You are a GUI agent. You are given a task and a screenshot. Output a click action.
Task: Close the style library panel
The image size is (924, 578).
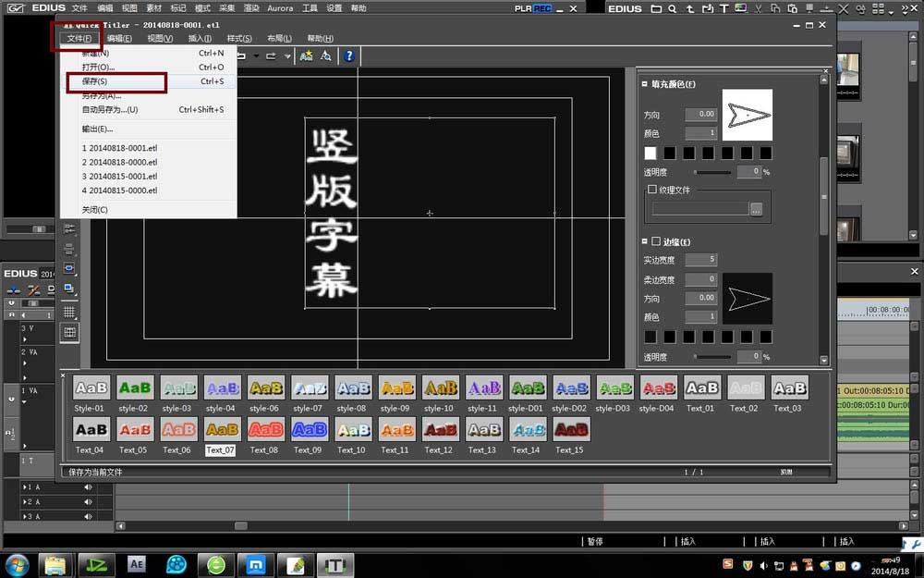click(63, 375)
